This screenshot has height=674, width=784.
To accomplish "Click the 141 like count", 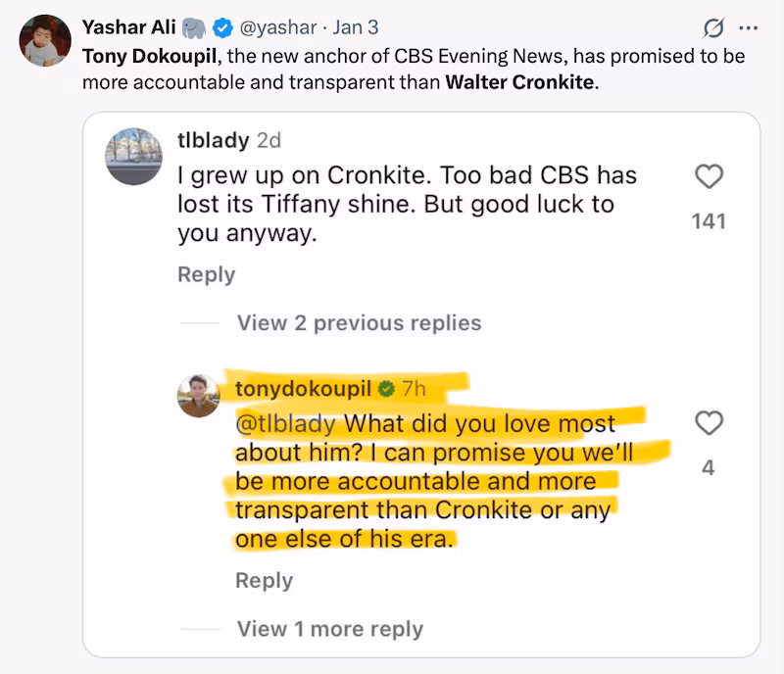I will point(709,220).
